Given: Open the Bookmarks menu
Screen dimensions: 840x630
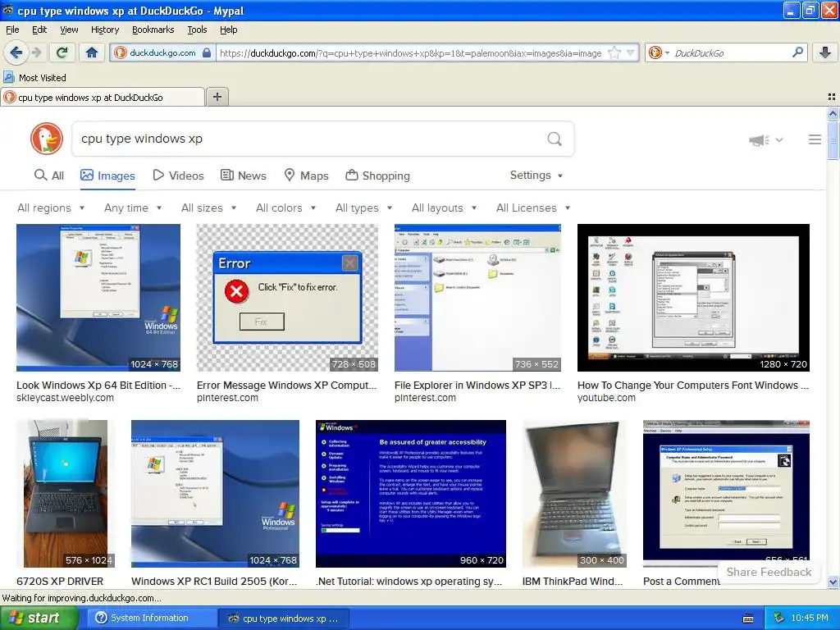Looking at the screenshot, I should [x=153, y=30].
